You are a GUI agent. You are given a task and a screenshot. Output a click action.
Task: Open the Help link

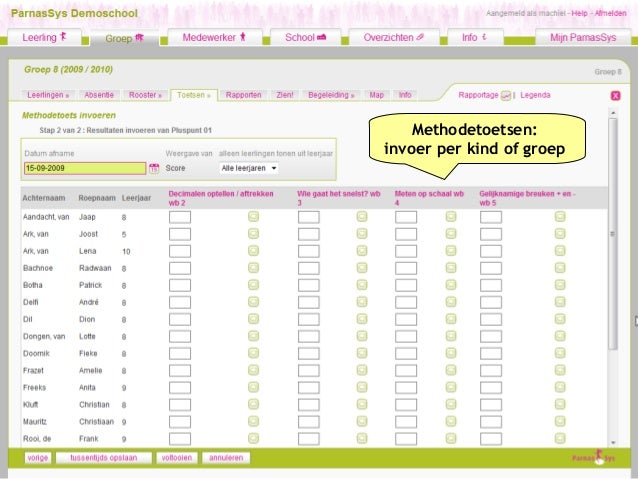click(579, 13)
